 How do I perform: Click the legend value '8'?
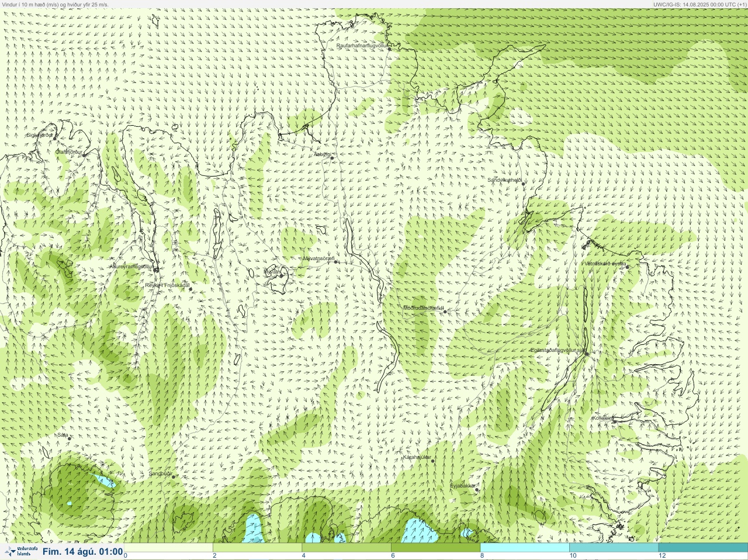(482, 556)
